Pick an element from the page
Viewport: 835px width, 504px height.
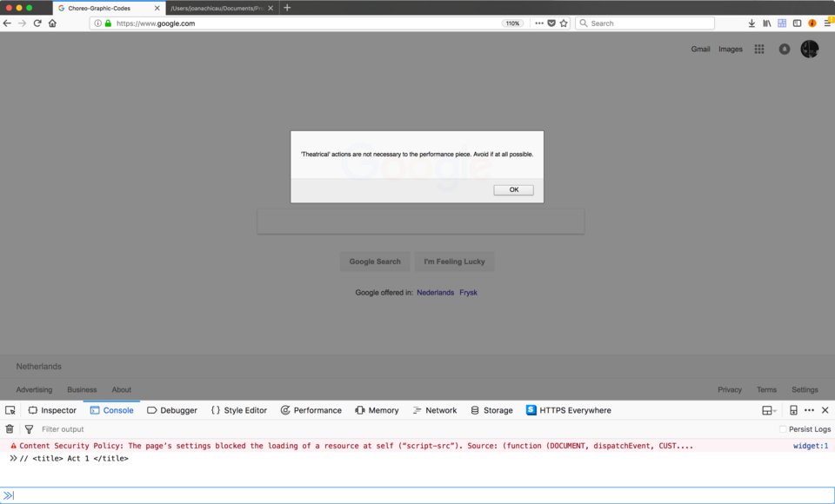10,410
